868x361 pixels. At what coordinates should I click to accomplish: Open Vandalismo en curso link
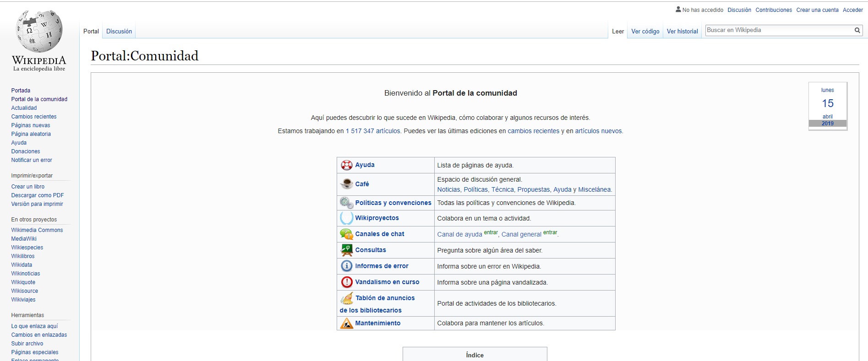pos(388,282)
